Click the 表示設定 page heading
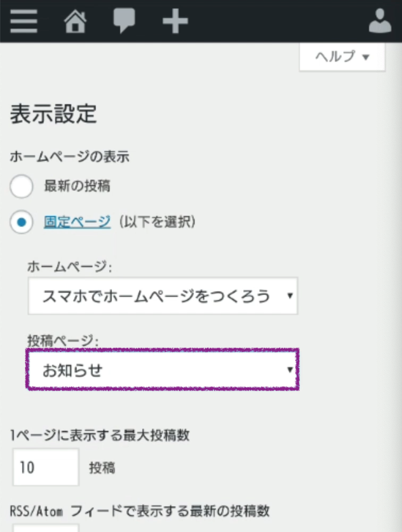The width and height of the screenshot is (402, 532). point(53,114)
